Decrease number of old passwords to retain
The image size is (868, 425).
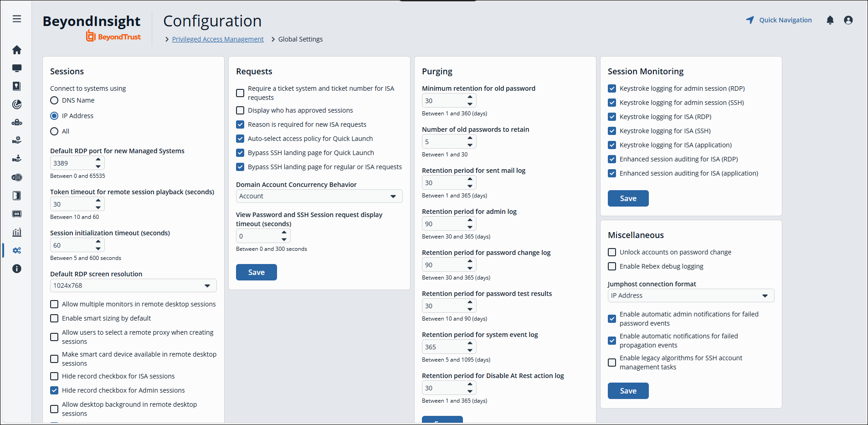coord(470,145)
